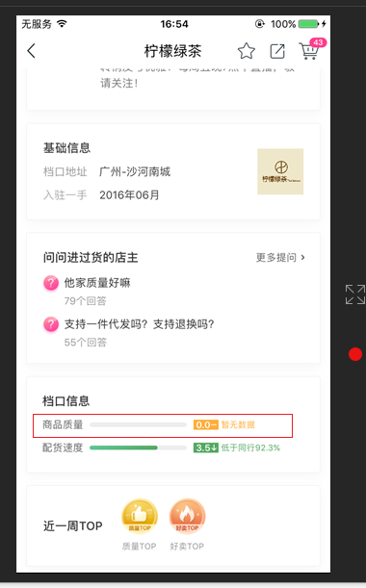Click the fullscreen expand arrows icon
This screenshot has width=366, height=588.
pos(355,294)
